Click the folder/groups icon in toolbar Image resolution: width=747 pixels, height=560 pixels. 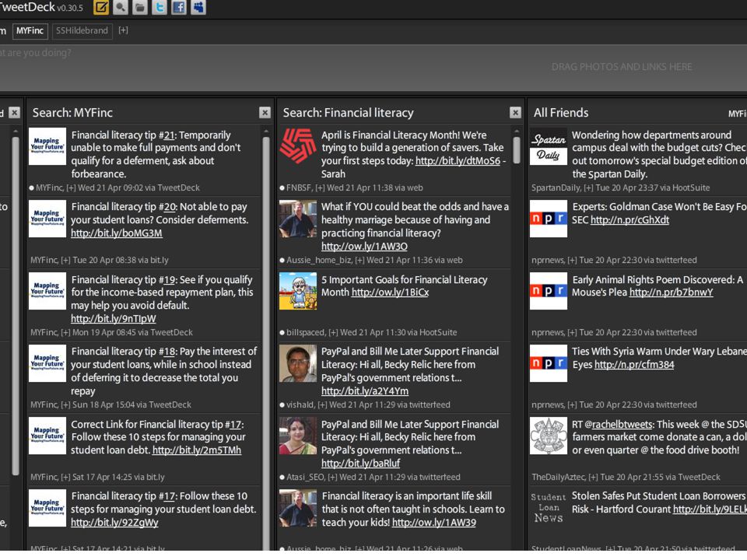[x=140, y=7]
